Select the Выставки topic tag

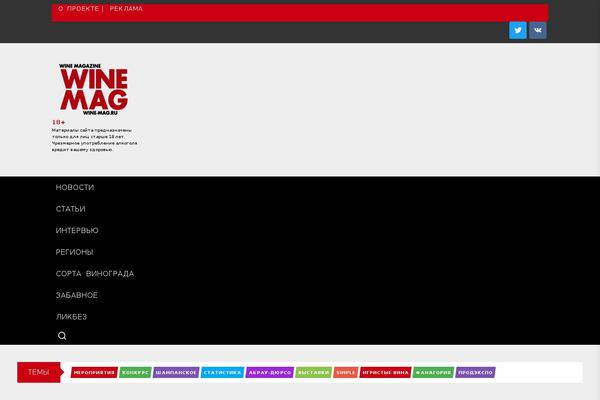pos(313,372)
